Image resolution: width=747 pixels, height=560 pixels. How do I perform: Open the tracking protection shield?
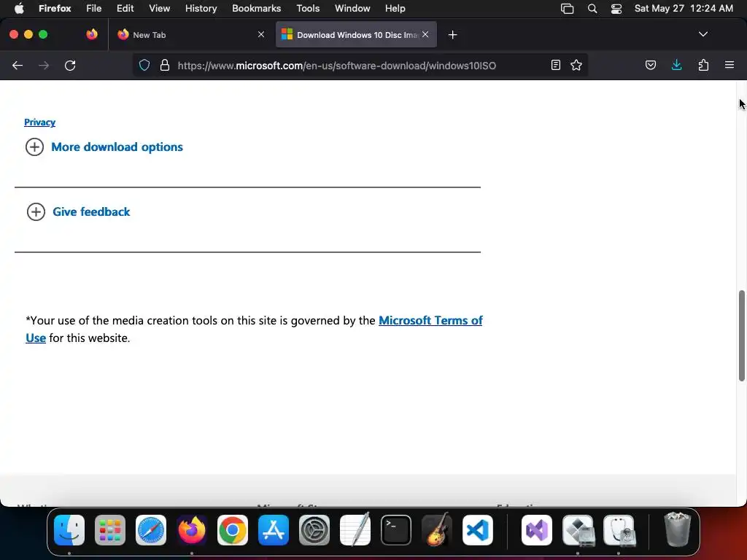(x=144, y=65)
